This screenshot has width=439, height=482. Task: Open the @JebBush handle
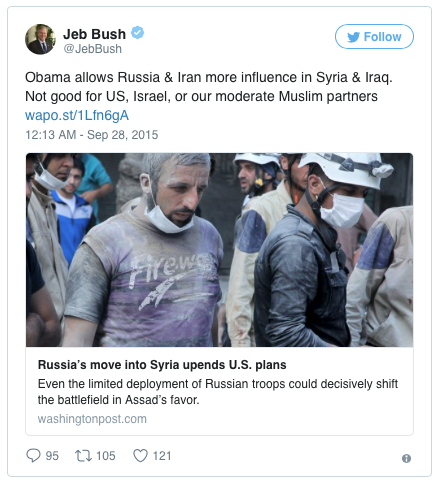pos(93,49)
